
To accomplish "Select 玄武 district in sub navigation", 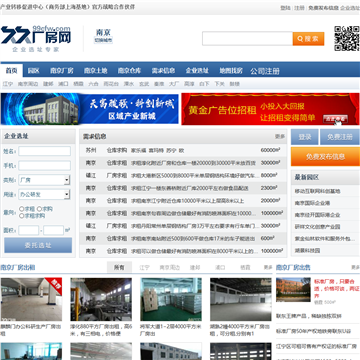I will click(144, 84).
